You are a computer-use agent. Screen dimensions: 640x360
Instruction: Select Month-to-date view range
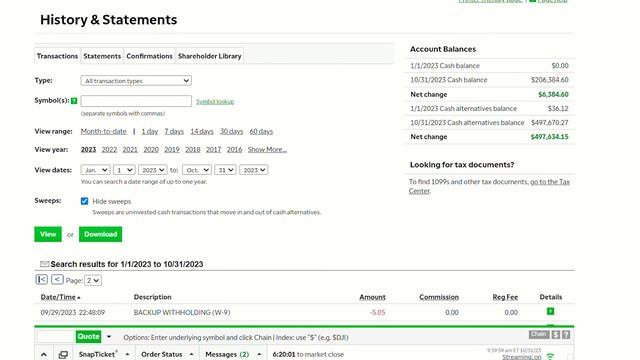pyautogui.click(x=104, y=131)
